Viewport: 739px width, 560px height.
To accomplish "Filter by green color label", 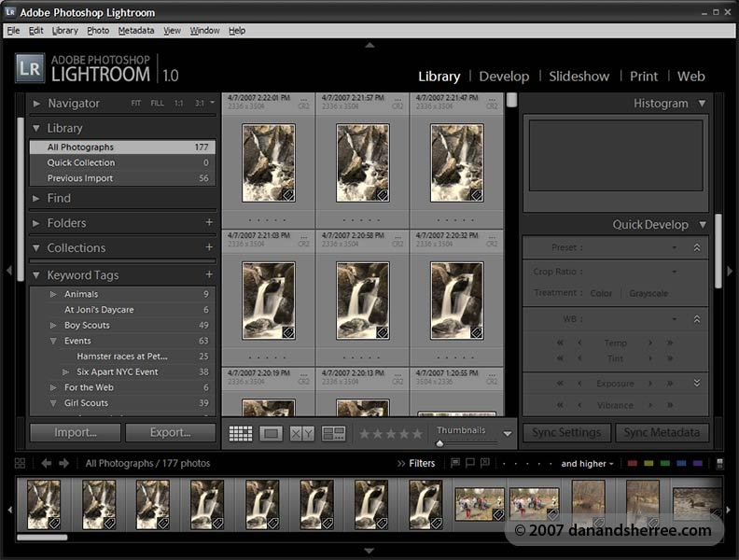I will (665, 463).
